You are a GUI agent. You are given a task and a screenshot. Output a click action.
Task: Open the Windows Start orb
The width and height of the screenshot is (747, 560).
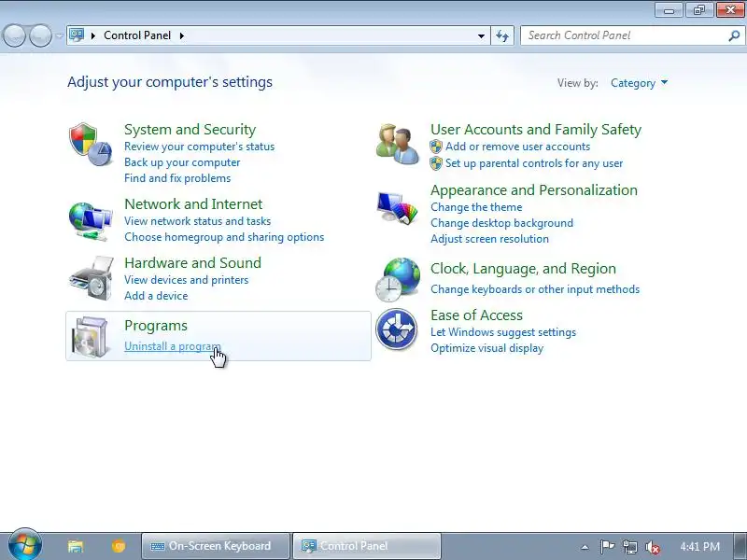point(24,545)
